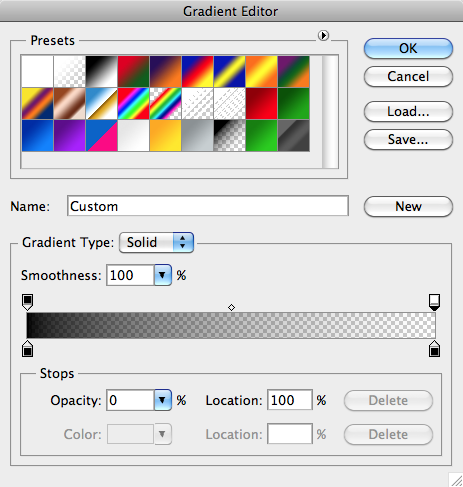Screen dimensions: 463x487
Task: Choose the red to green preset
Action: pos(133,71)
